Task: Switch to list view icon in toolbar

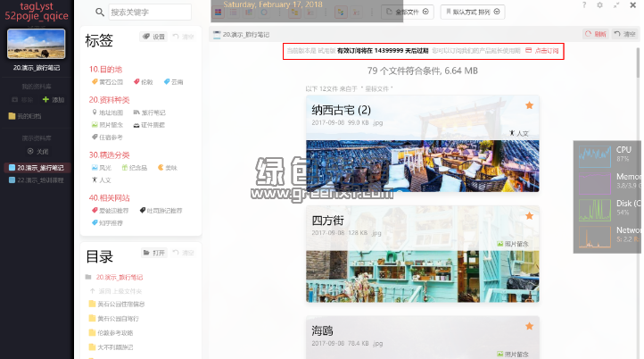Action: coord(234,13)
